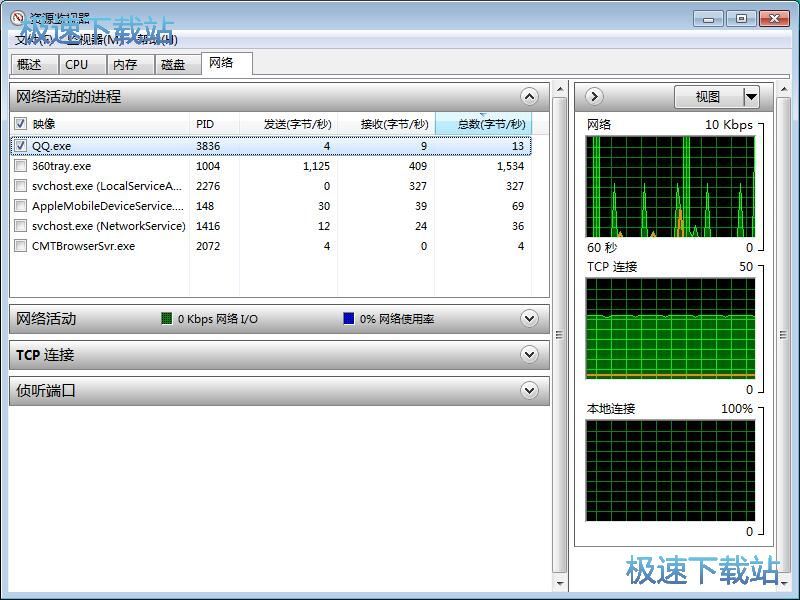Switch to the 概述 tab
The height and width of the screenshot is (600, 800).
(34, 65)
